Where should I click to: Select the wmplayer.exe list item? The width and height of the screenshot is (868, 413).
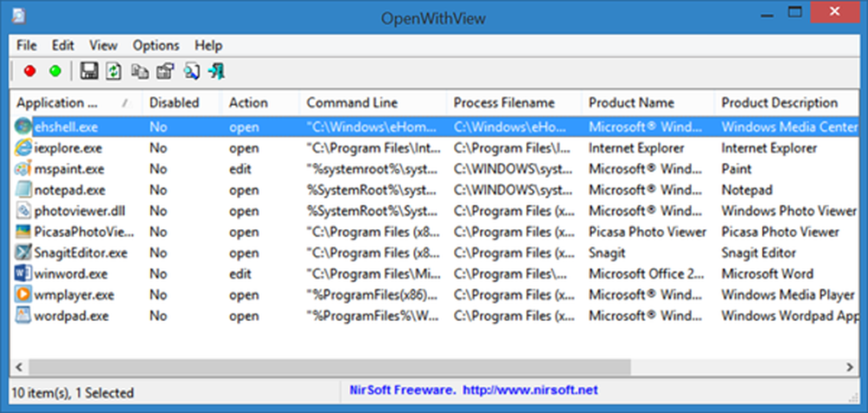74,294
